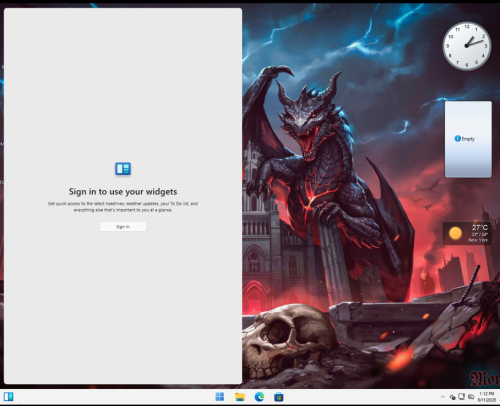The height and width of the screenshot is (406, 500).
Task: Open Microsoft Edge from the taskbar
Action: tap(259, 397)
